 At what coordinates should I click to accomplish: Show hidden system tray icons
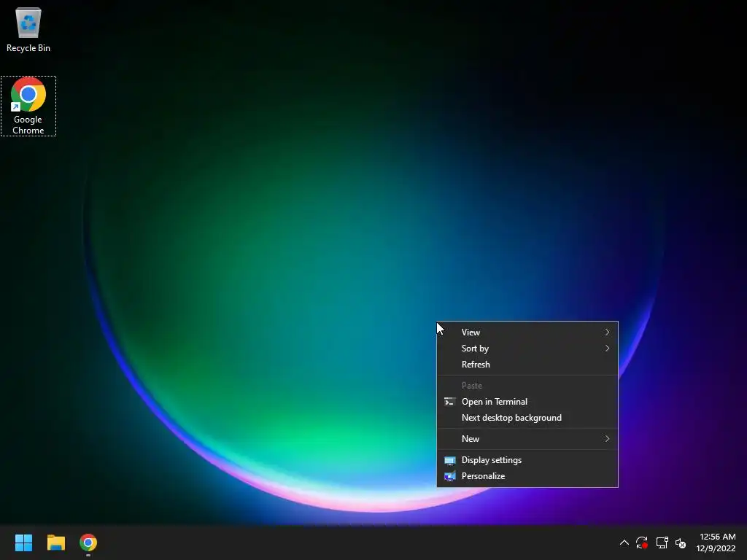[624, 542]
